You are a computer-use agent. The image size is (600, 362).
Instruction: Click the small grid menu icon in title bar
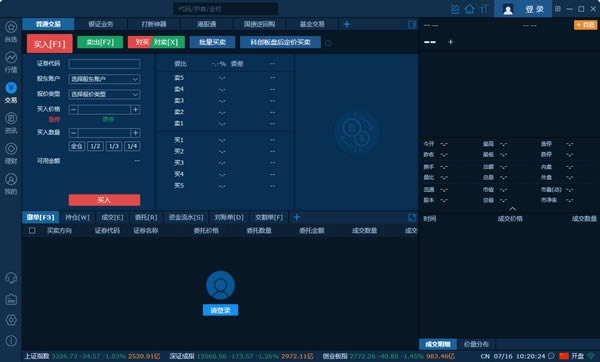point(558,9)
